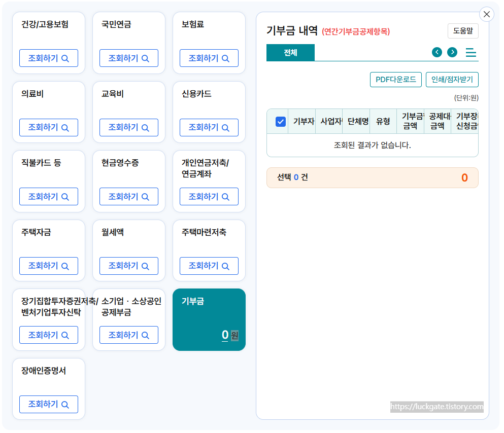
Task: Click the 기부장려 신청금 column header
Action: click(x=465, y=121)
